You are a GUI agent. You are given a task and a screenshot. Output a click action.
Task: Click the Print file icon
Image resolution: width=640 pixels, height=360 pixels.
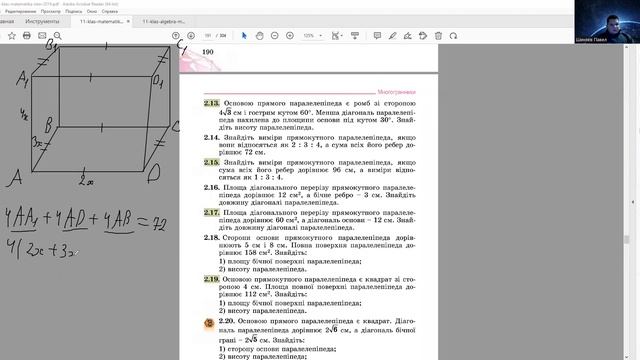27,36
